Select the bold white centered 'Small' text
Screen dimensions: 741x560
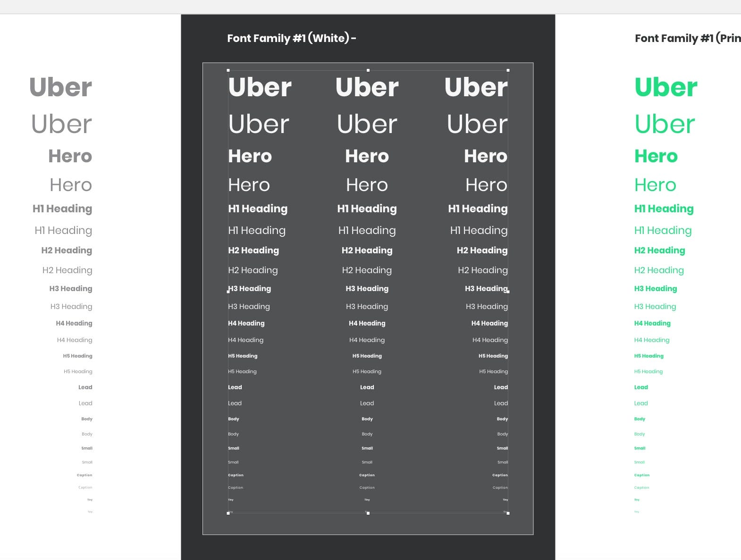click(367, 448)
